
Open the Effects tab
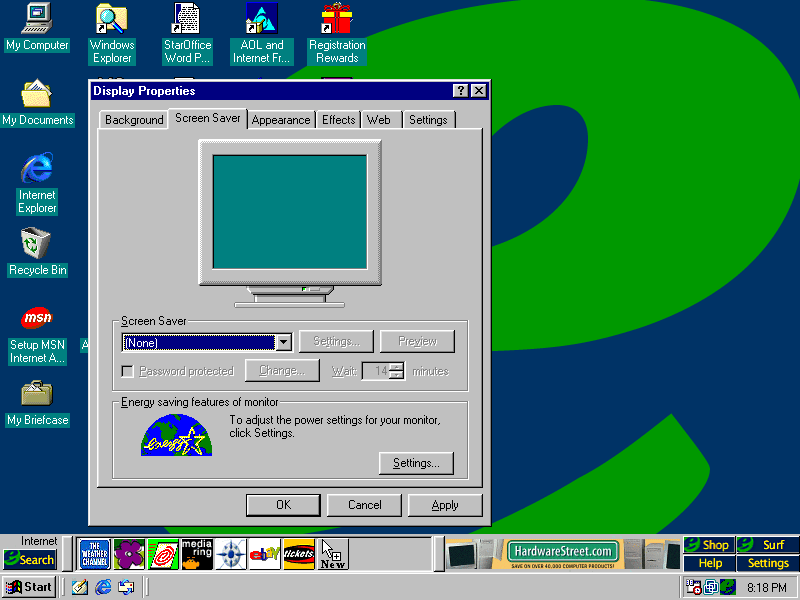tap(338, 120)
